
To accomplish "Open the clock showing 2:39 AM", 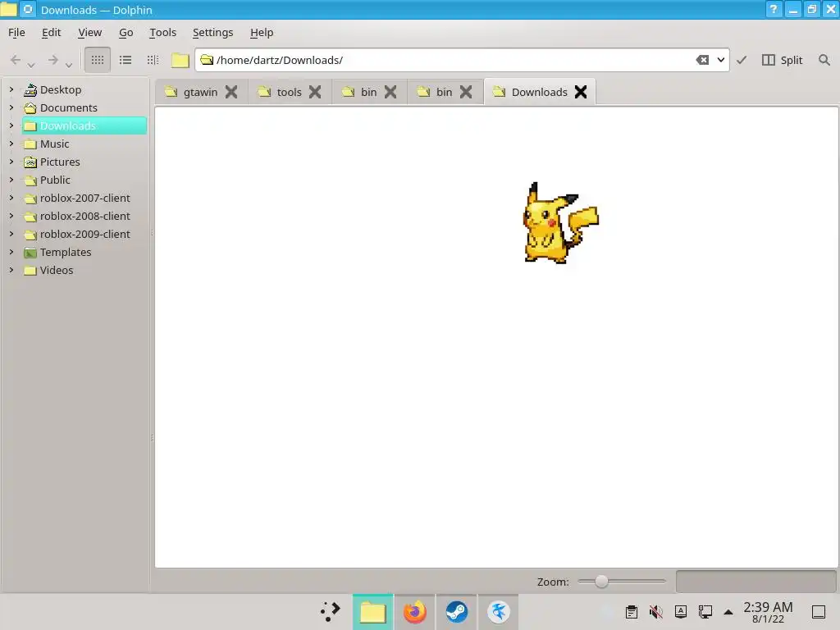I will click(x=768, y=612).
